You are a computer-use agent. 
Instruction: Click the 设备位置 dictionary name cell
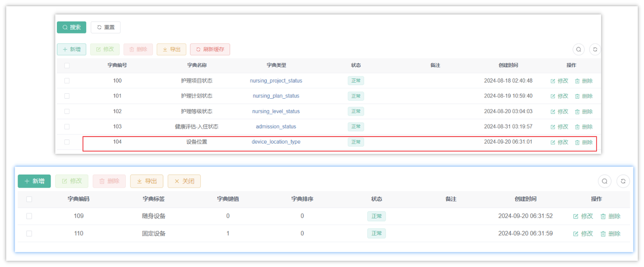197,142
